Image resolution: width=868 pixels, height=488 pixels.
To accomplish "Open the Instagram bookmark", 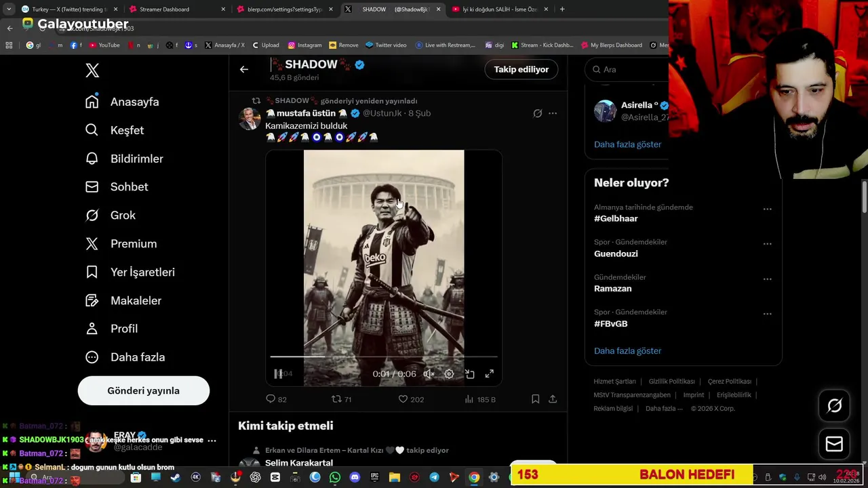I will click(x=304, y=45).
